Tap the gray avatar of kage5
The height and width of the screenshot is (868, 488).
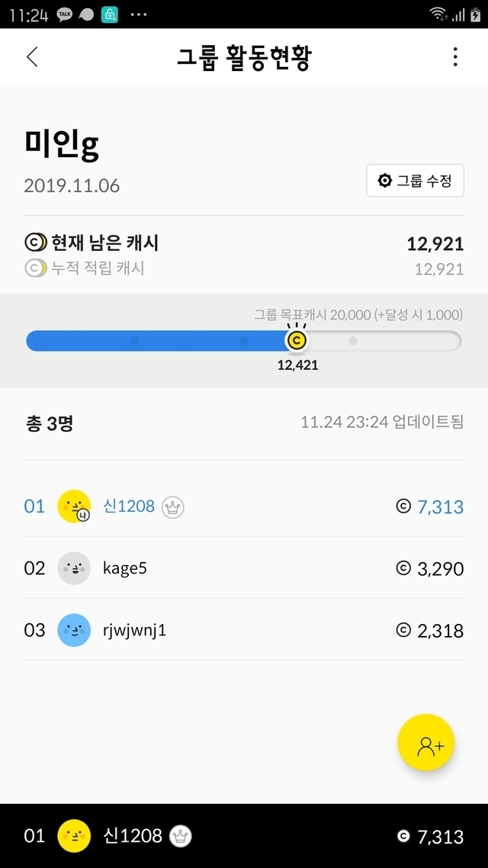pos(74,568)
